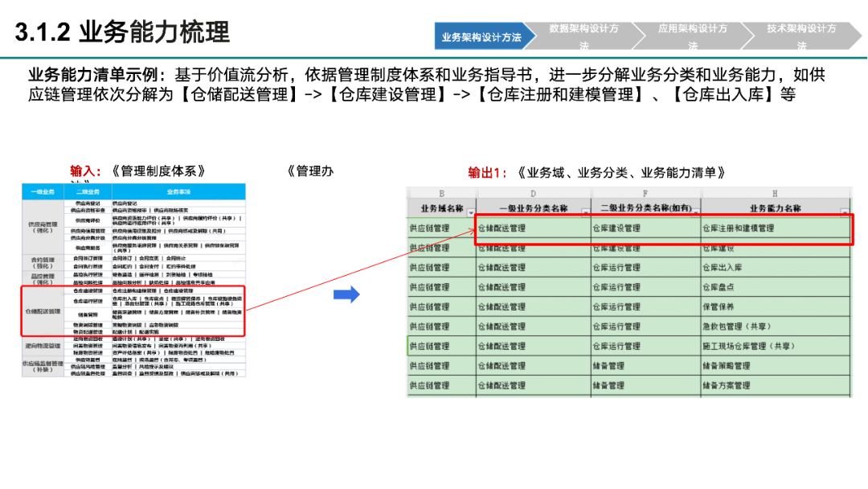Click the 业务能力清单示例 description paragraph
Screen dimensions: 868x489
[x=426, y=84]
